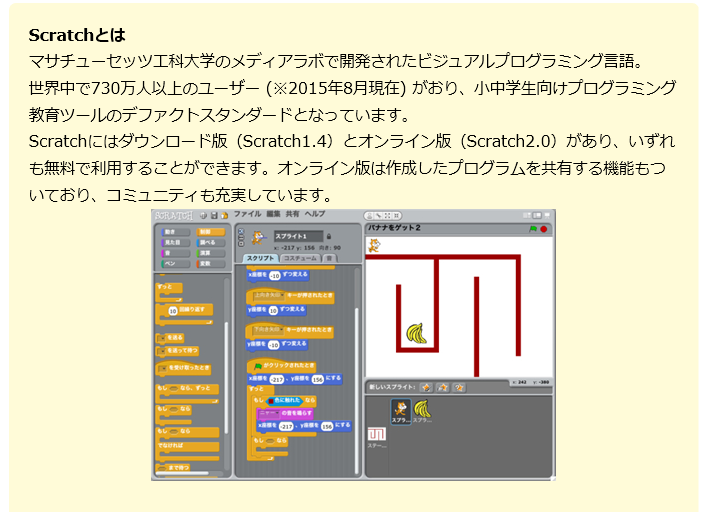Click the floppy disk save icon
The width and height of the screenshot is (712, 512).
214,216
